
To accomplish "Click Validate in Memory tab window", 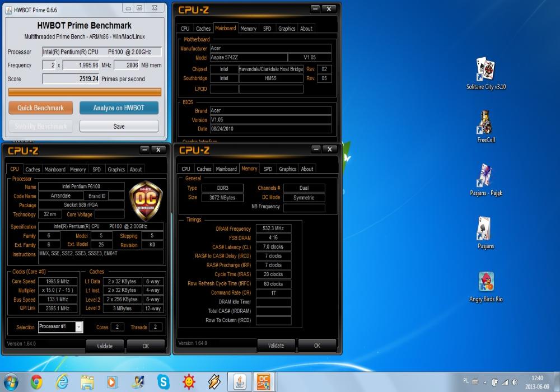I will coord(276,346).
